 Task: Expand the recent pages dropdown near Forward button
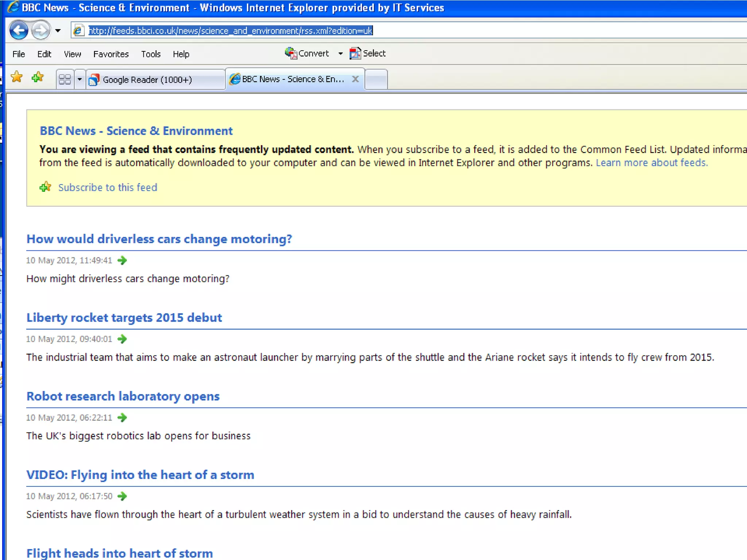coord(58,31)
